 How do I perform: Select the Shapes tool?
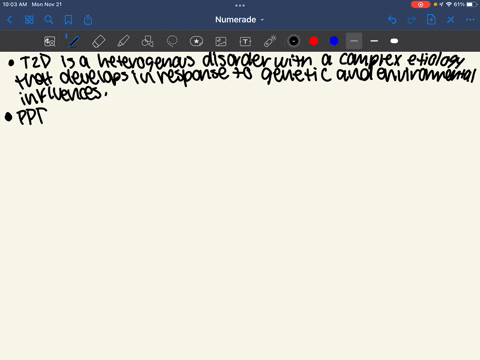tap(147, 41)
